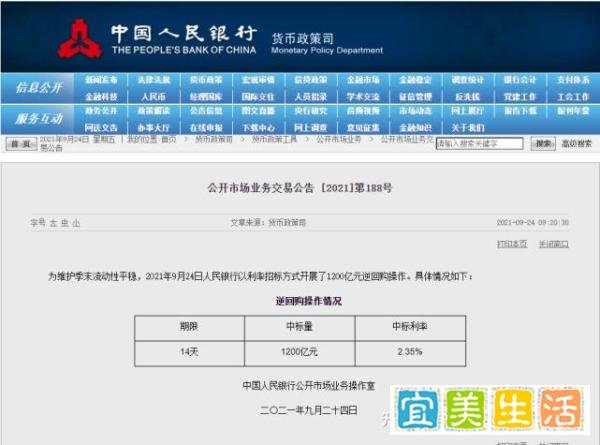
Task: Set font size to 小
Action: (76, 223)
